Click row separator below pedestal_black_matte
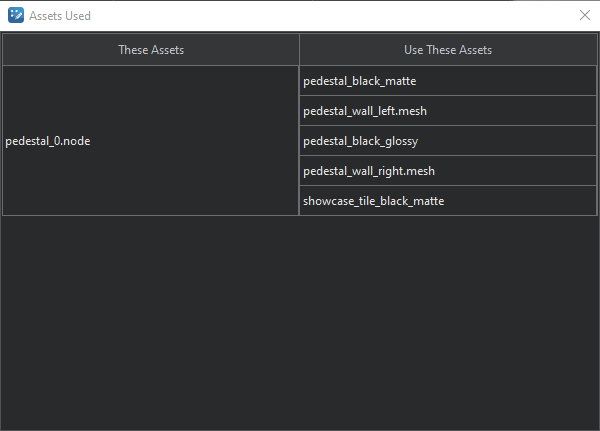The width and height of the screenshot is (600, 431). point(441,96)
